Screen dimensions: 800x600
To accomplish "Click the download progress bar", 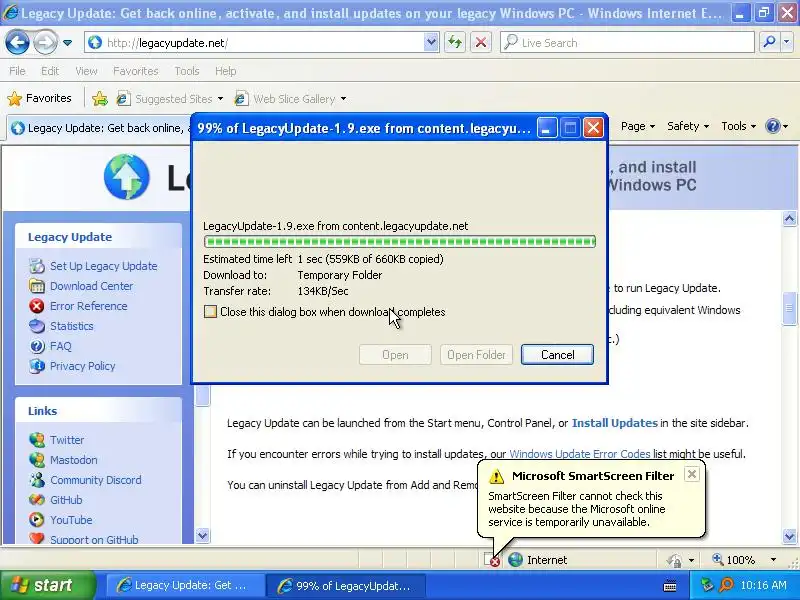I will 399,241.
